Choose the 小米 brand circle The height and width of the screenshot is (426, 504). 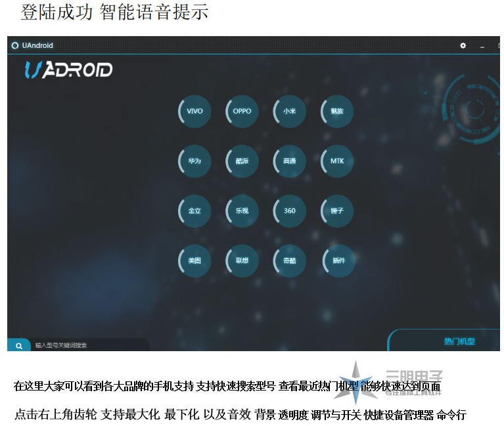[289, 111]
